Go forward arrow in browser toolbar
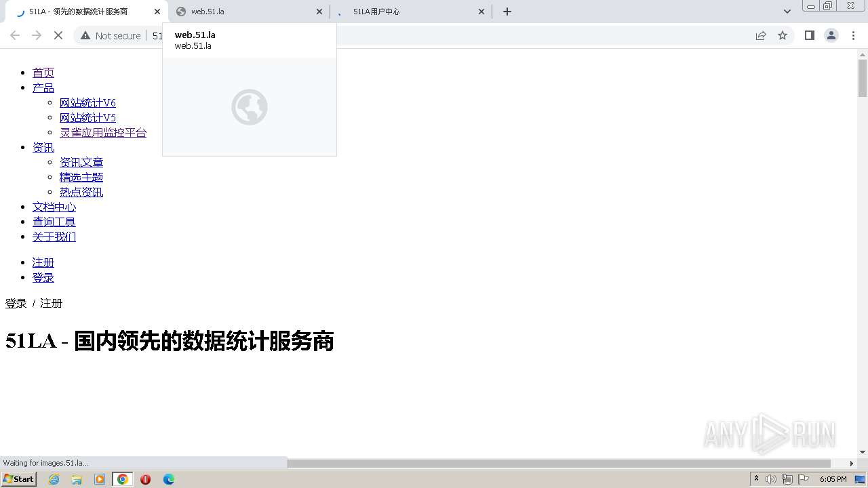868x488 pixels. point(37,35)
